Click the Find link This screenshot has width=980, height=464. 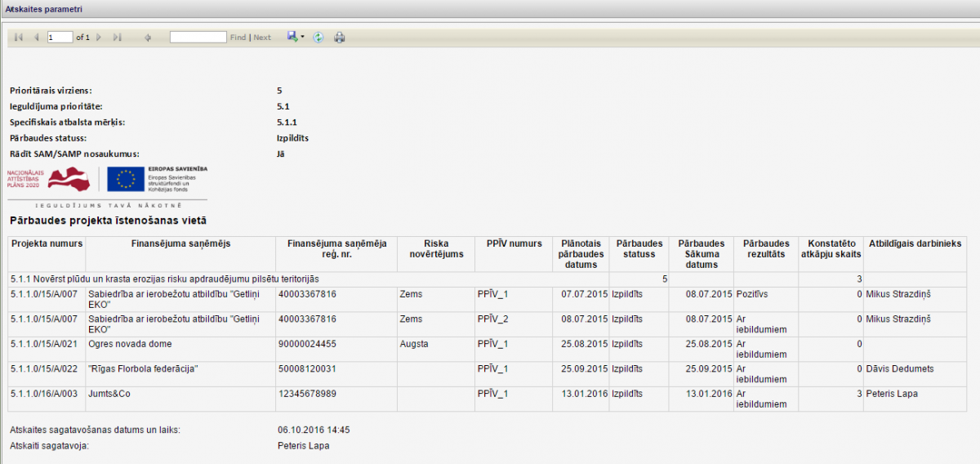point(238,38)
